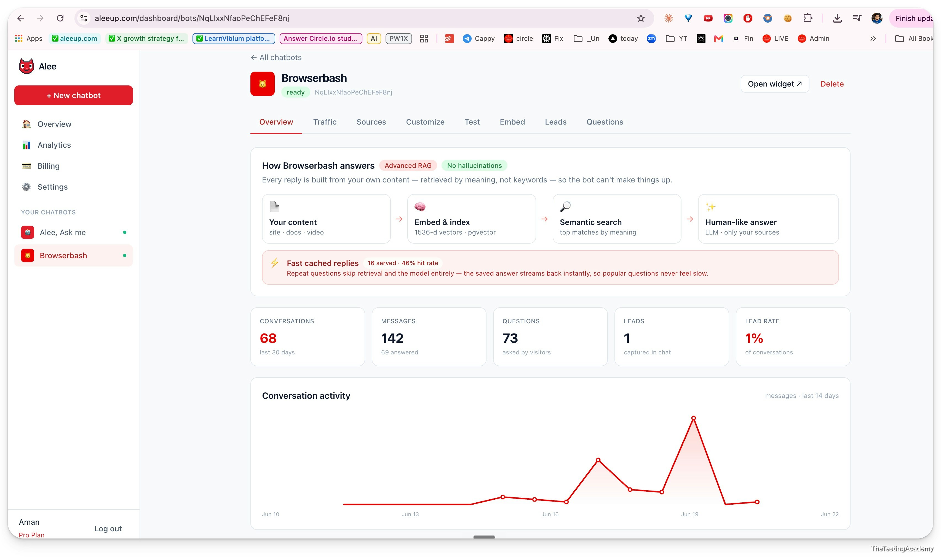The height and width of the screenshot is (560, 941).
Task: Switch to the Embed tab
Action: coord(512,122)
